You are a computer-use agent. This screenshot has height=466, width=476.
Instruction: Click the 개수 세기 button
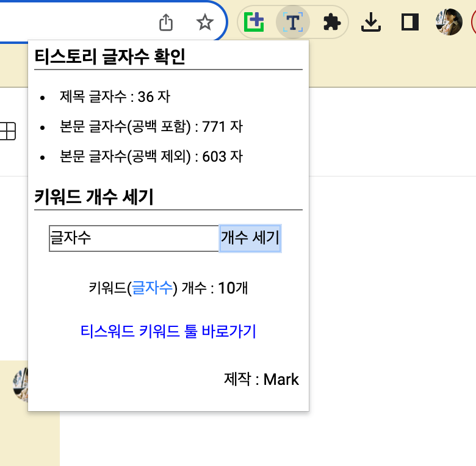250,238
